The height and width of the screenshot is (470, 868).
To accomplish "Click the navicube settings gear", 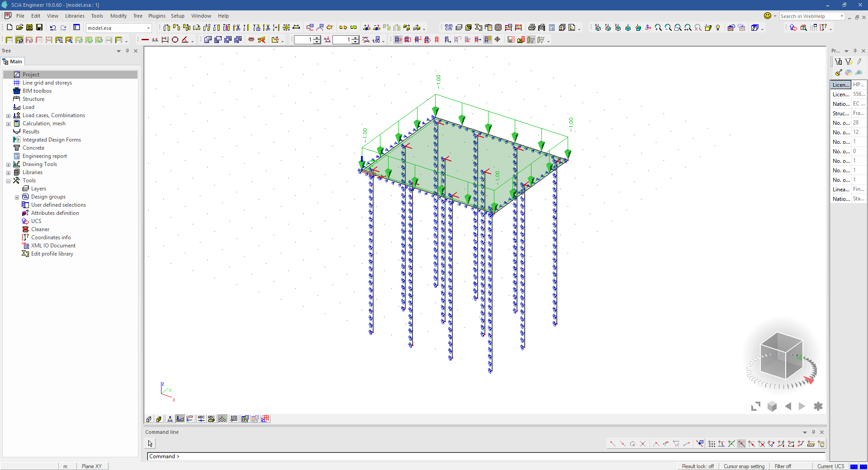I will pyautogui.click(x=818, y=406).
